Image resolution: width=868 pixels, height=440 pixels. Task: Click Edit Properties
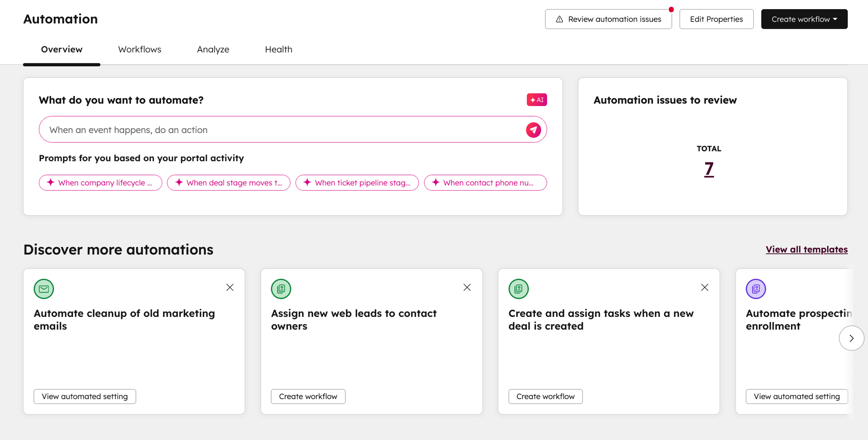[716, 19]
